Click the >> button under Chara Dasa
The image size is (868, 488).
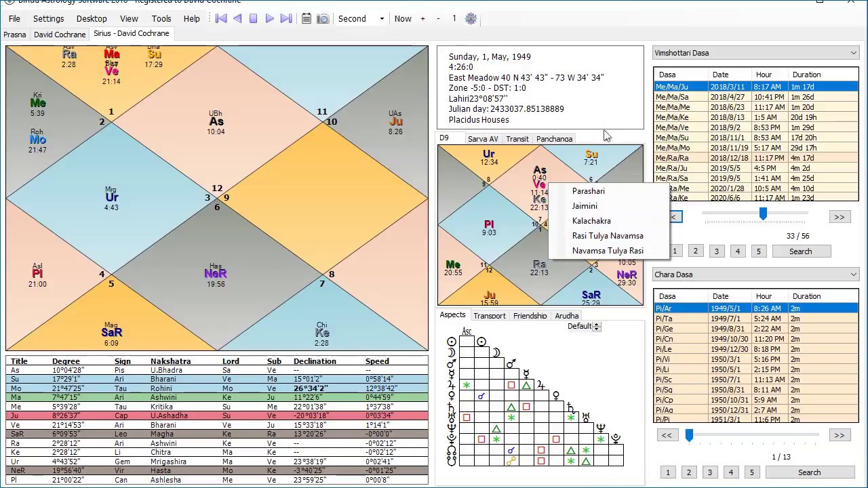click(x=840, y=435)
